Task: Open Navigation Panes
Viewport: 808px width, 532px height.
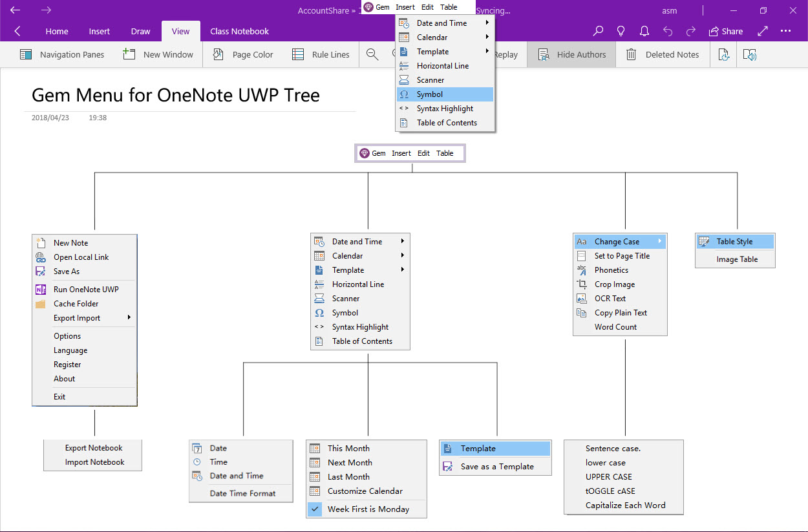Action: [62, 54]
